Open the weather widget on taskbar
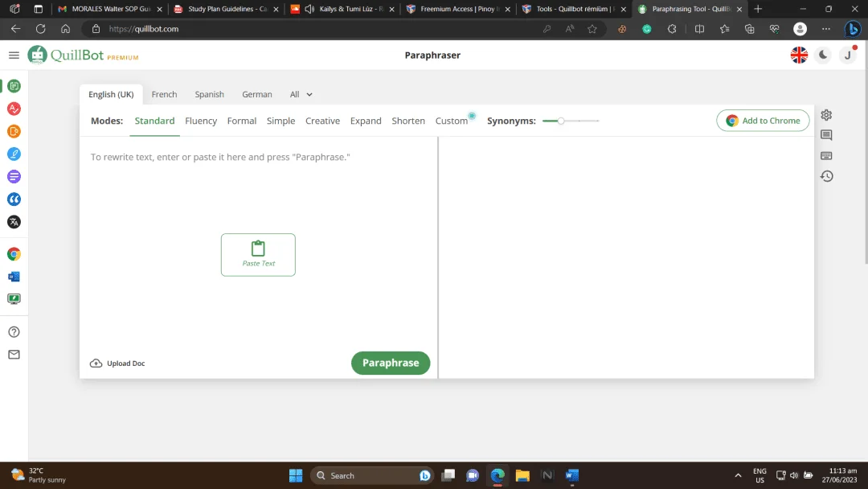Screen dimensions: 868x489 click(x=39, y=475)
